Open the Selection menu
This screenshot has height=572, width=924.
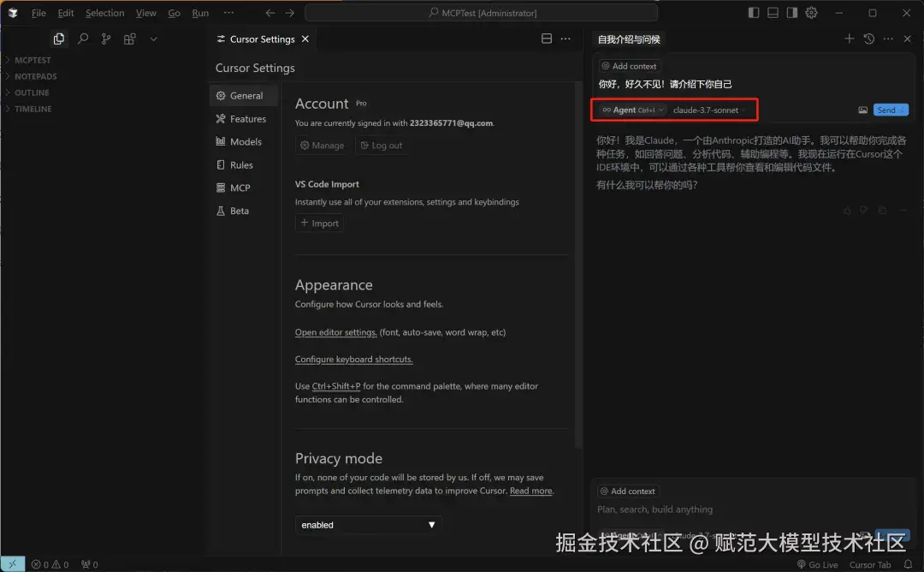click(x=104, y=13)
